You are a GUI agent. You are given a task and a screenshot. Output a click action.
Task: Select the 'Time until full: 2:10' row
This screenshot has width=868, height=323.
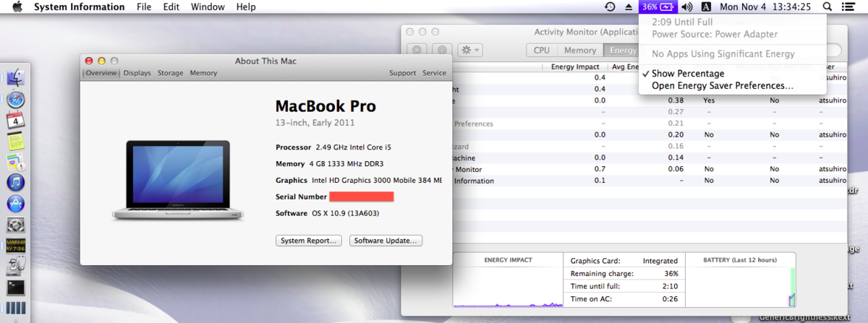(x=624, y=286)
